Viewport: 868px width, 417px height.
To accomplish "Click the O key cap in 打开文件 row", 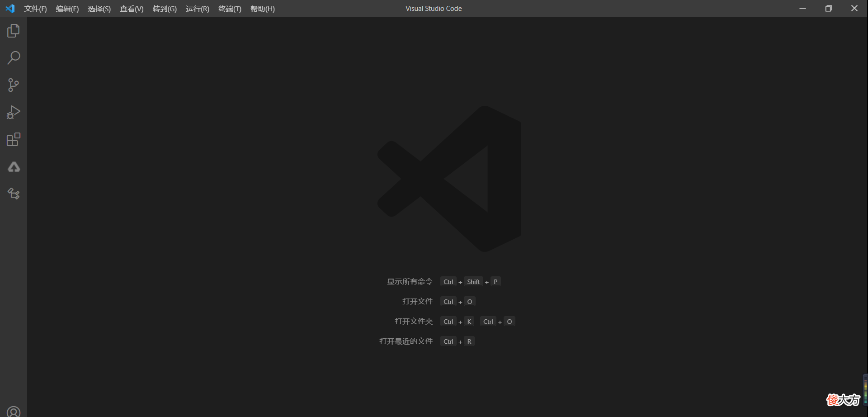I will (x=470, y=302).
